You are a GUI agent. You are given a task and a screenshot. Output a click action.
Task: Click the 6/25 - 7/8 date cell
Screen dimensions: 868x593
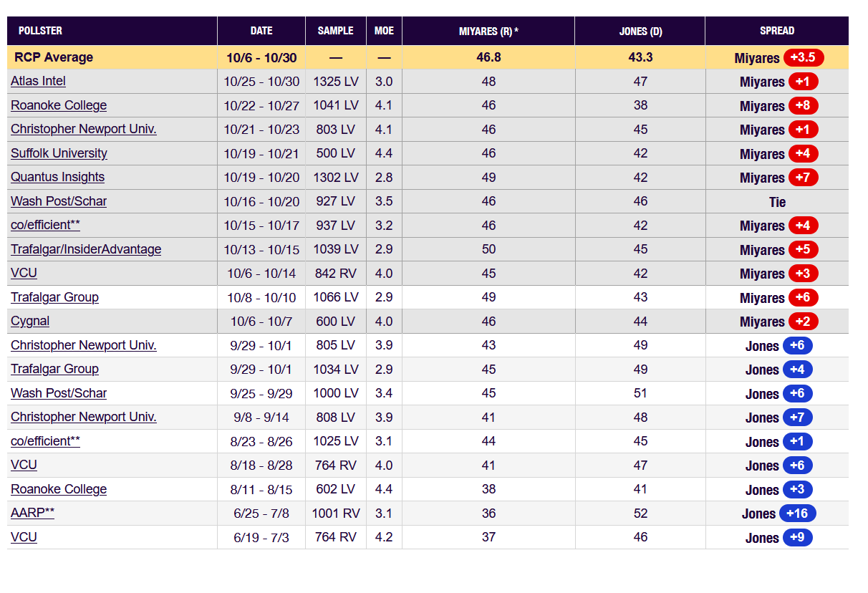coord(261,513)
